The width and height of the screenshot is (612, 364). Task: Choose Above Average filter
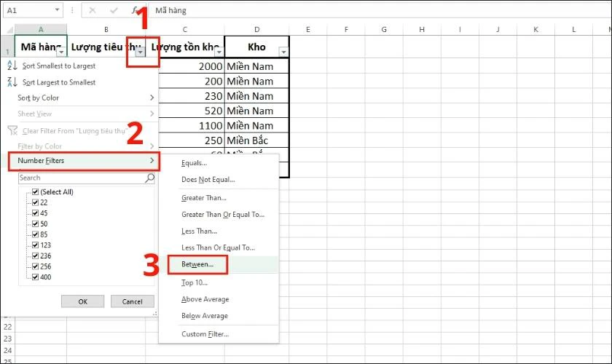click(205, 299)
